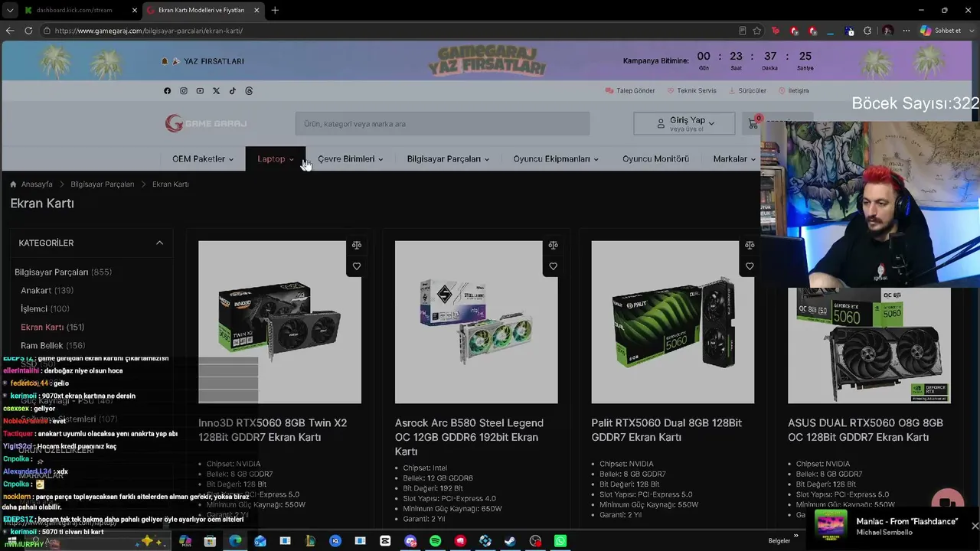Open the tab list dropdown in browser
The image size is (980, 551).
point(10,10)
